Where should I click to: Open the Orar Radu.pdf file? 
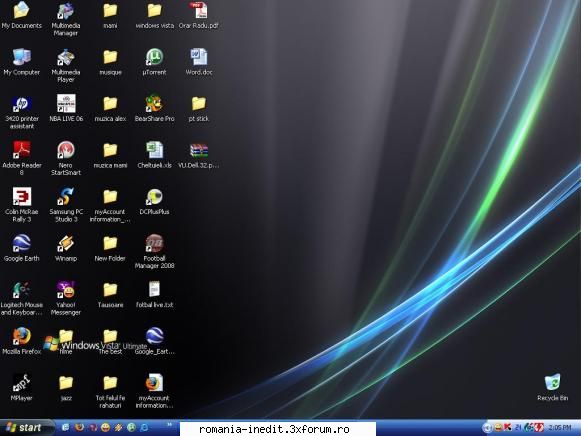(x=199, y=16)
